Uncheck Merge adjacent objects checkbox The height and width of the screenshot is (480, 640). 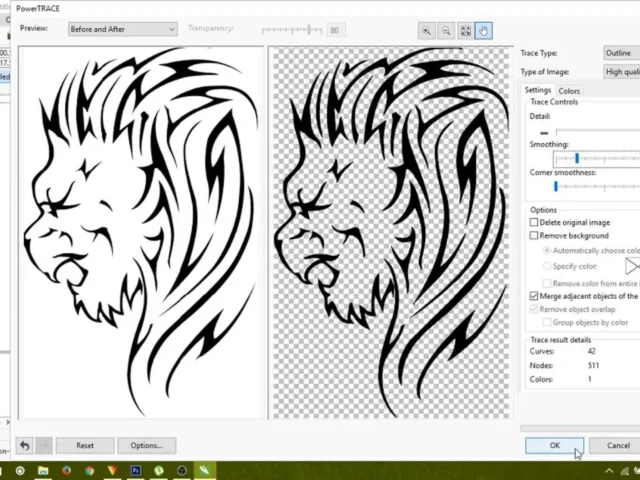click(534, 297)
